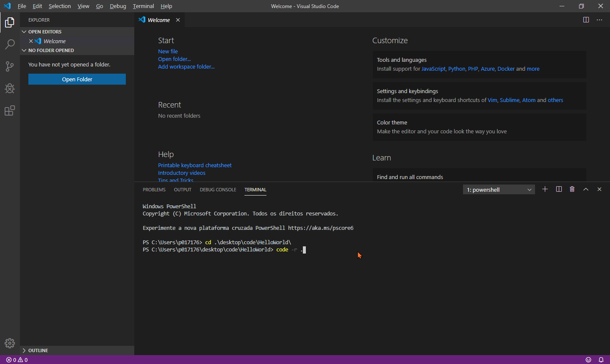The width and height of the screenshot is (610, 364).
Task: Open the powershell terminal selector dropdown
Action: tap(499, 190)
